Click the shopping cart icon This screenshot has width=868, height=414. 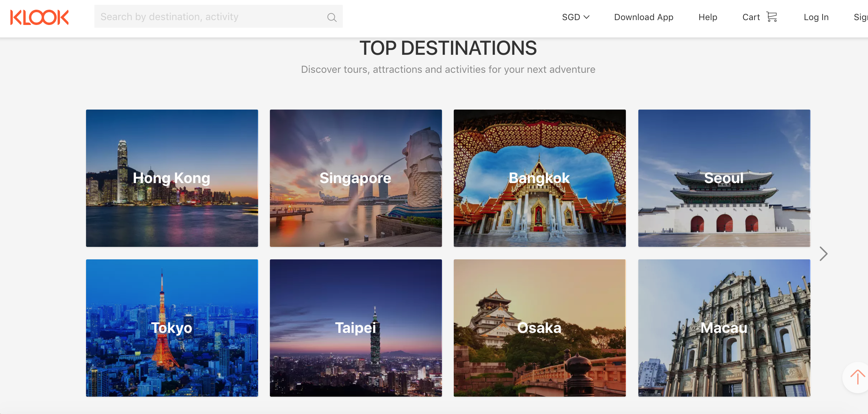click(x=772, y=17)
